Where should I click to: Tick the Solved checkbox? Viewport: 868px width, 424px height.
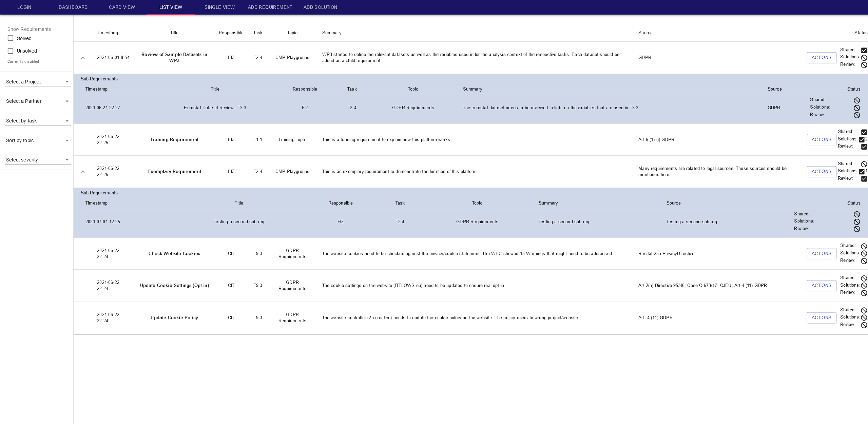(11, 38)
